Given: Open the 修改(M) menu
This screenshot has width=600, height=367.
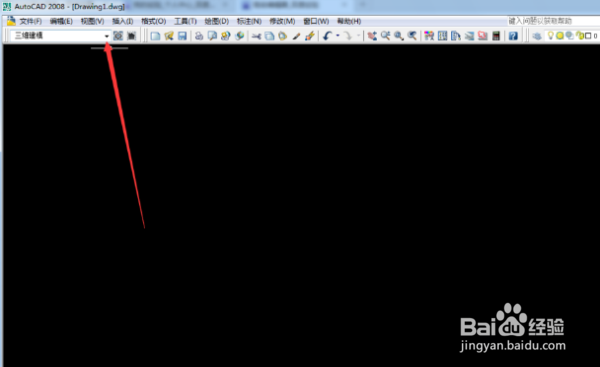Looking at the screenshot, I should pyautogui.click(x=282, y=21).
